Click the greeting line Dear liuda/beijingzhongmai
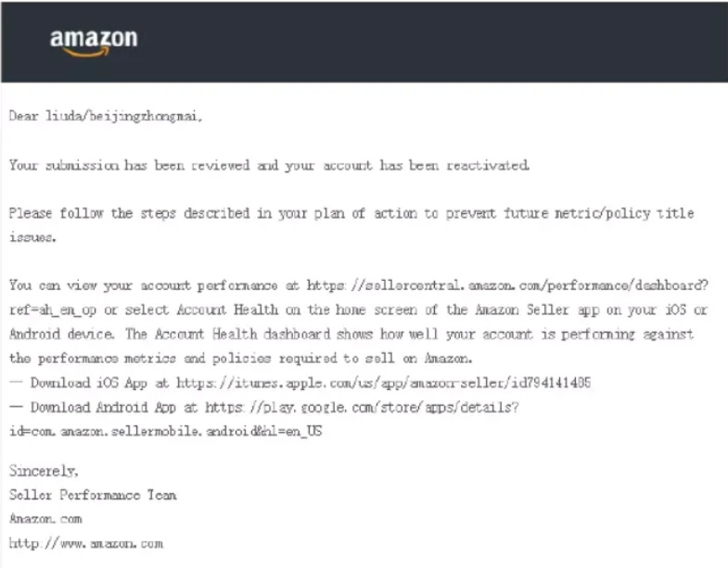This screenshot has height=568, width=728. pos(106,116)
